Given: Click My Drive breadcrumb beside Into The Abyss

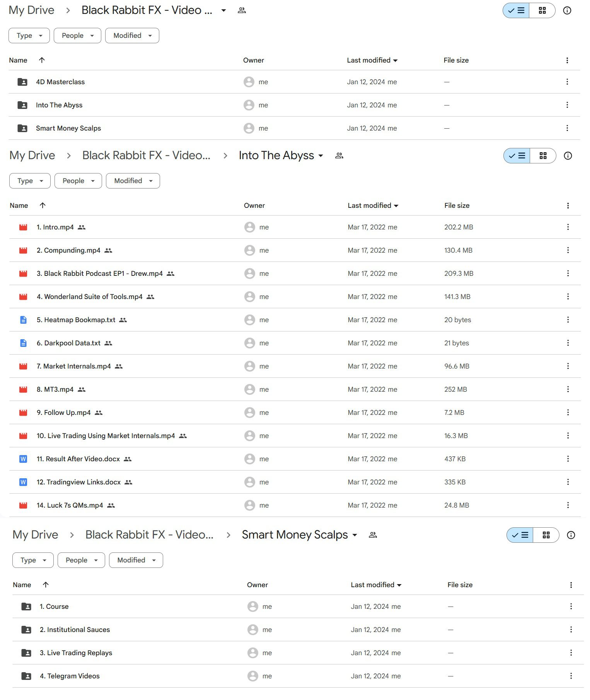Looking at the screenshot, I should pyautogui.click(x=32, y=155).
